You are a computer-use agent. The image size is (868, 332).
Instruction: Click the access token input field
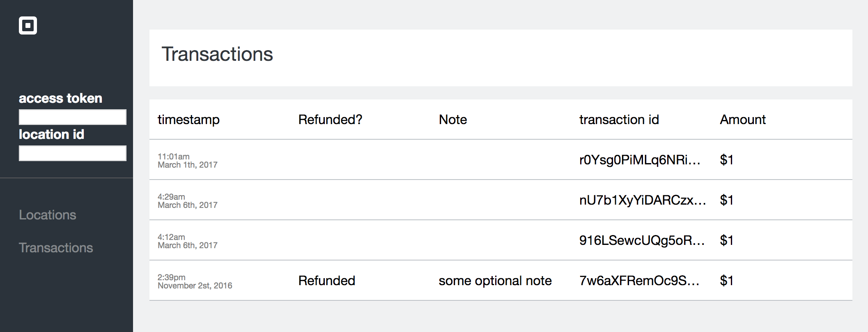click(72, 117)
